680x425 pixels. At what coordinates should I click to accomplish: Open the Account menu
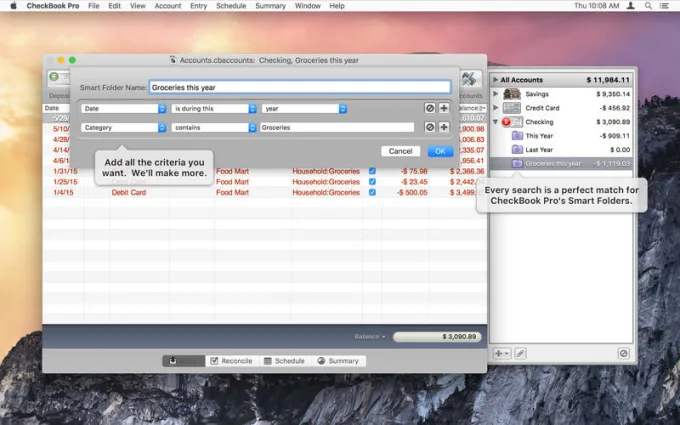(x=168, y=6)
